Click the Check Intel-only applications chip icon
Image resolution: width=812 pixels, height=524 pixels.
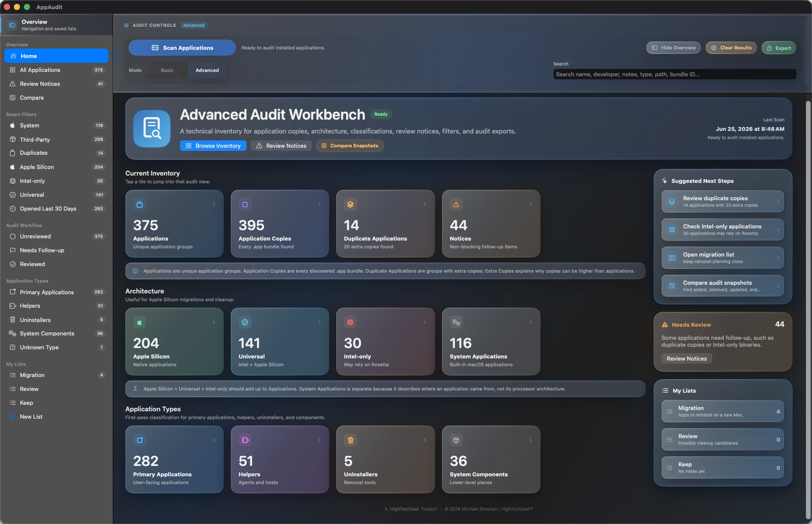[x=672, y=230]
